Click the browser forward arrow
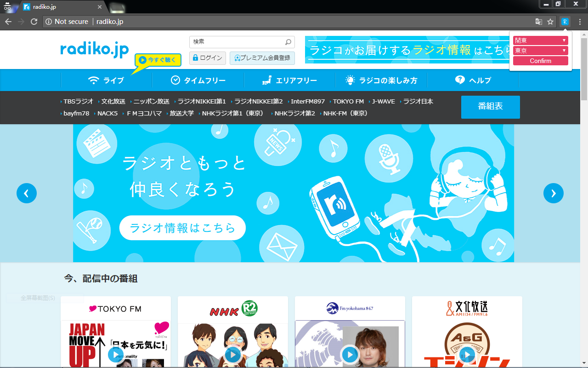The height and width of the screenshot is (368, 588). pos(21,22)
